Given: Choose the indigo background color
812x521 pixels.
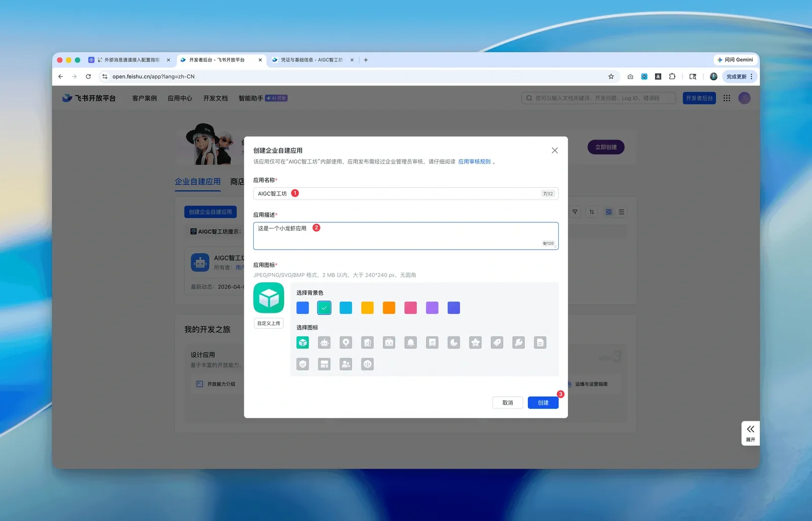Looking at the screenshot, I should click(x=454, y=308).
